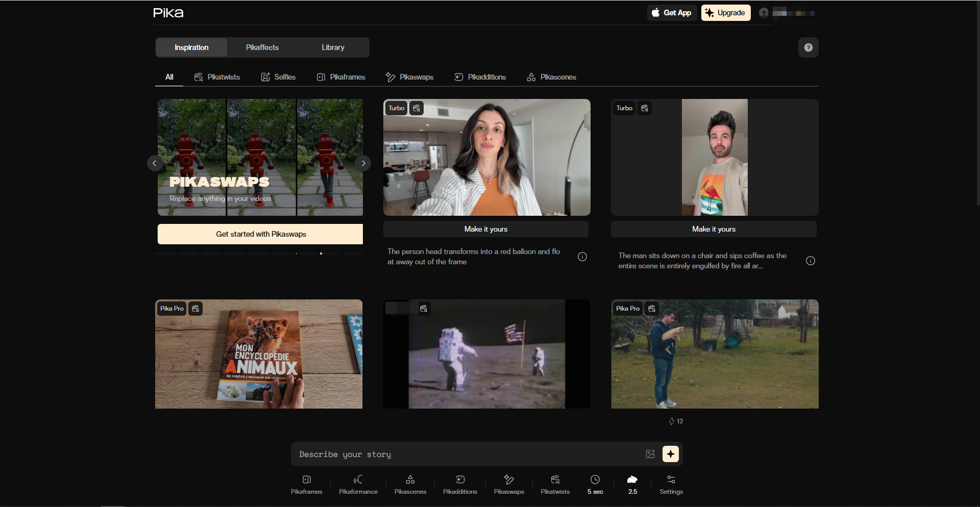Screen dimensions: 980x507
Task: Select the Pikatwists tool at the bottom
Action: (555, 484)
